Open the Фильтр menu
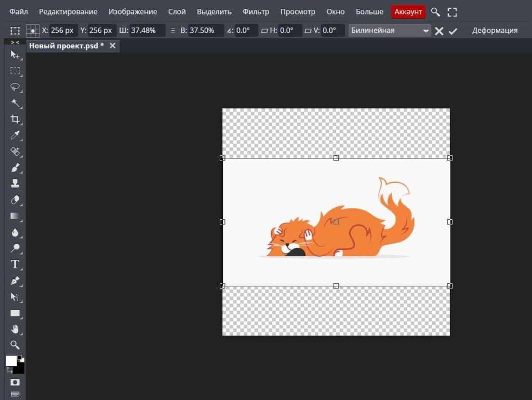Image resolution: width=532 pixels, height=400 pixels. pyautogui.click(x=256, y=11)
